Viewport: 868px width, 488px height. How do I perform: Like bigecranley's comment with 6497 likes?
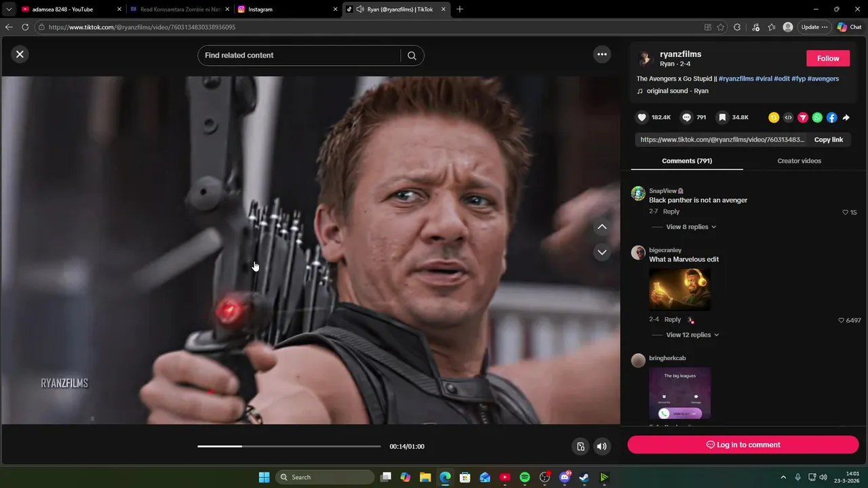pyautogui.click(x=842, y=320)
